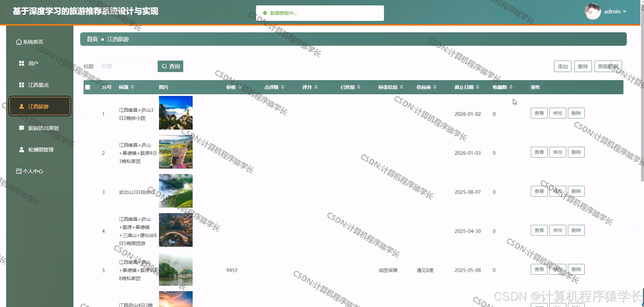
Task: Sort table by 收藏数 column arrows
Action: click(511, 87)
